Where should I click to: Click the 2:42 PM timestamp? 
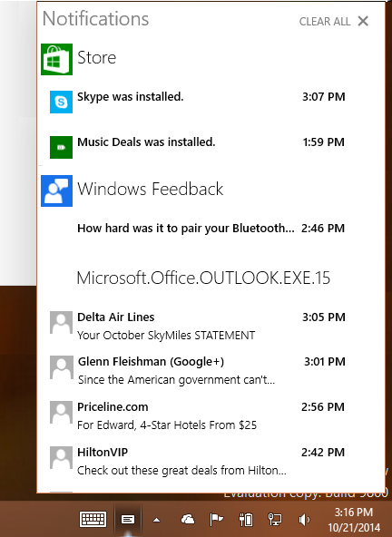point(323,452)
